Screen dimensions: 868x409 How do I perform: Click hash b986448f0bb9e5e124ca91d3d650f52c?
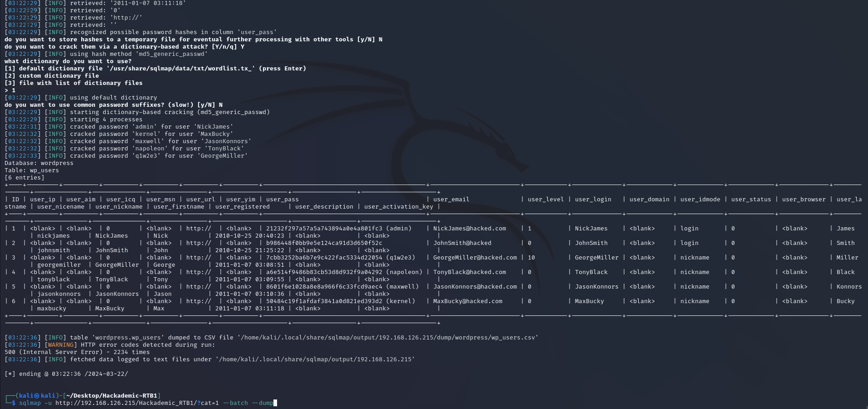tap(324, 243)
